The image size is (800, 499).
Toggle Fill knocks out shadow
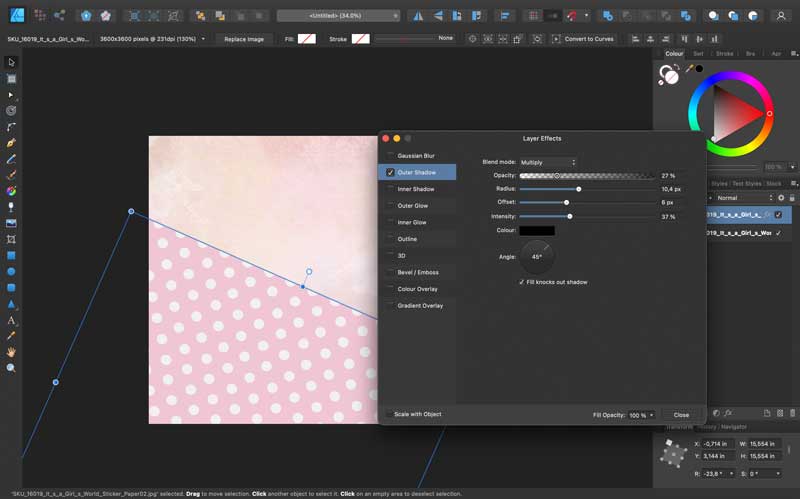[521, 282]
